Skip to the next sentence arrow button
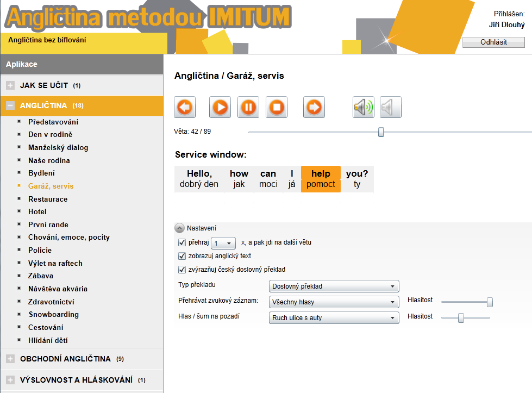Screen dimensions: 532x393 click(x=314, y=107)
